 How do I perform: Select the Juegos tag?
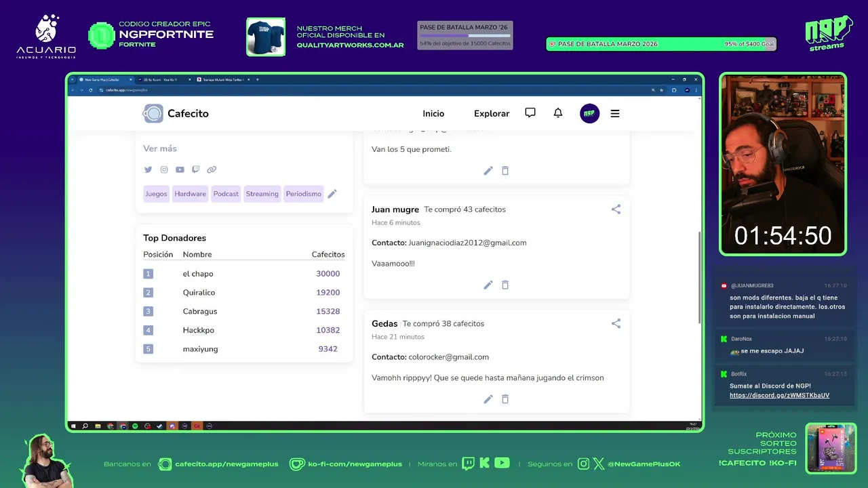coord(156,194)
